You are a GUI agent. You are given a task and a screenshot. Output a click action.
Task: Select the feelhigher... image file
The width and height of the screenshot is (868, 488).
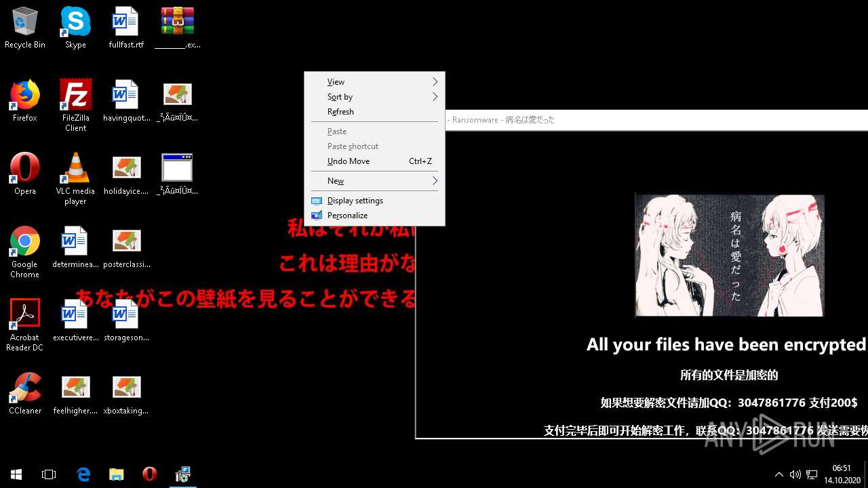75,394
